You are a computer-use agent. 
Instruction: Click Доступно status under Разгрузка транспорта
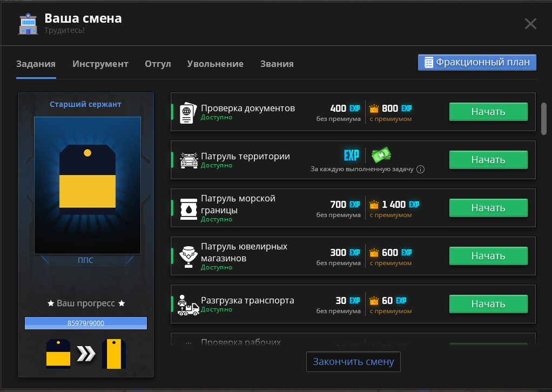[x=217, y=310]
